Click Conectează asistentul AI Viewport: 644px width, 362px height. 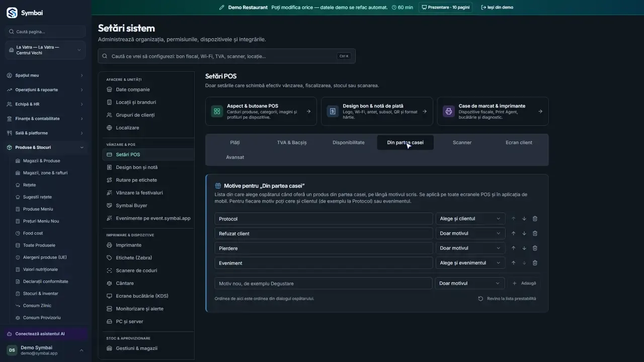pos(46,334)
